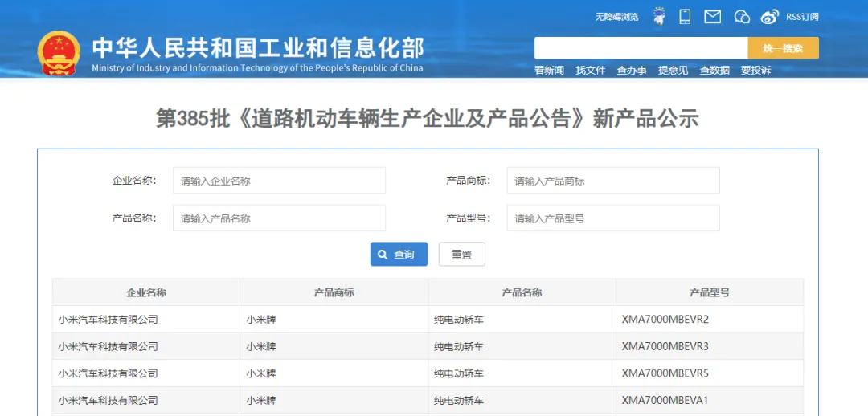Viewport: 868px width, 416px height.
Task: Click the 产品商标 input field
Action: tap(613, 181)
